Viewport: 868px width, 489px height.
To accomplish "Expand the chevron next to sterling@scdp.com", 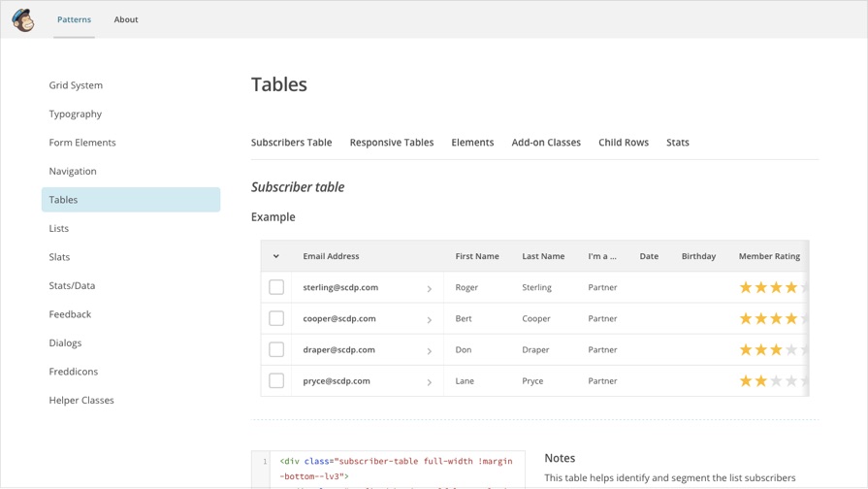I will coord(429,288).
